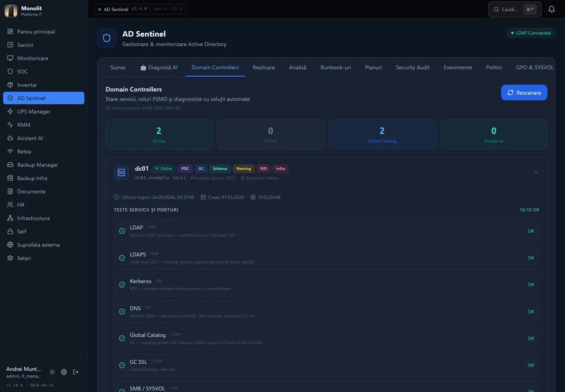565x392 pixels.
Task: Click the RMM pulse icon in sidebar
Action: (10, 125)
